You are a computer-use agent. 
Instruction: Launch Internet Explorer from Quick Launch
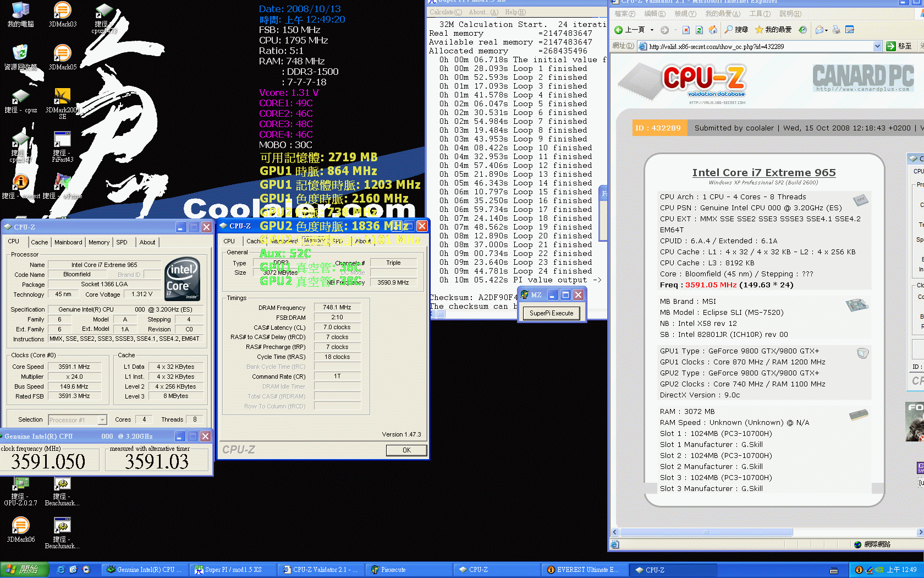point(61,570)
